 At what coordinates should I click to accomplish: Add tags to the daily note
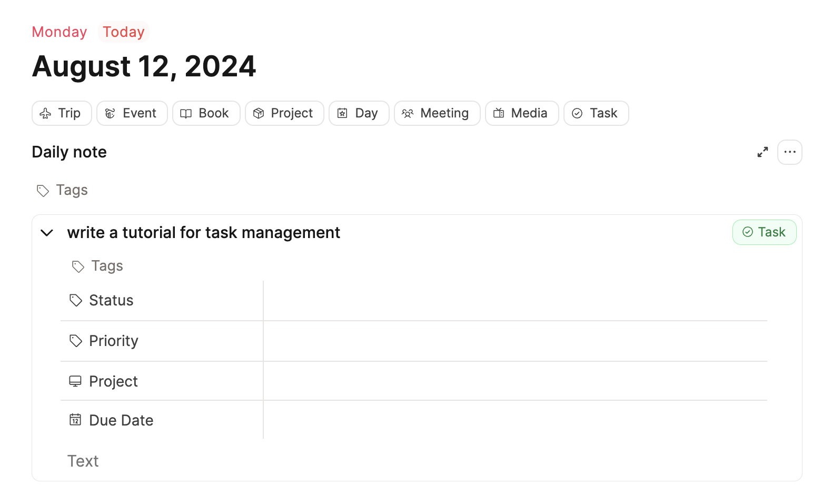62,190
